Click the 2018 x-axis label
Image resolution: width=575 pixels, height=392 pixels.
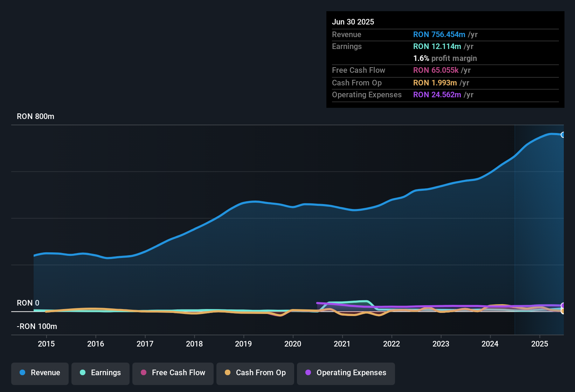[x=194, y=344]
